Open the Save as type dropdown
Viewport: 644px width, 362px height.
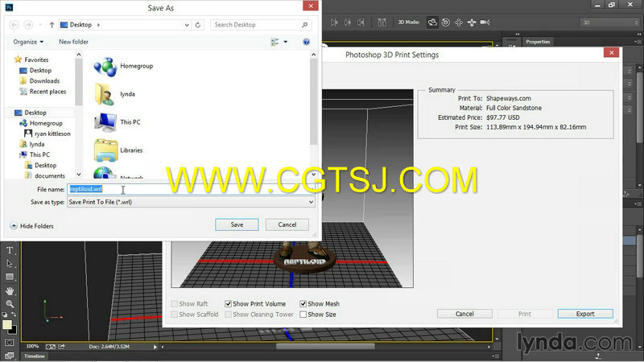click(x=311, y=202)
